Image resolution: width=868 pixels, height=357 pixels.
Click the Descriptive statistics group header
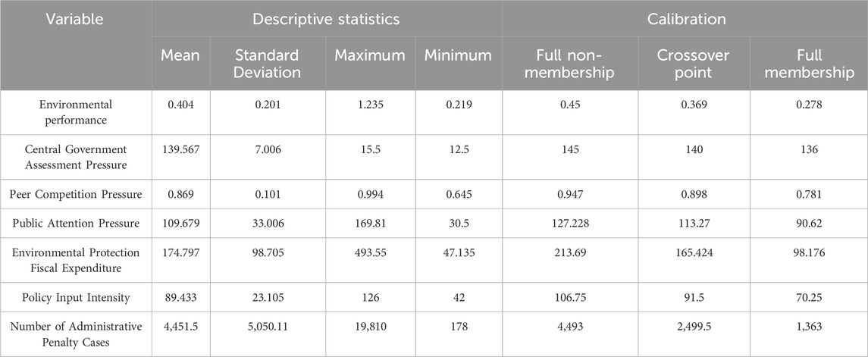click(327, 17)
